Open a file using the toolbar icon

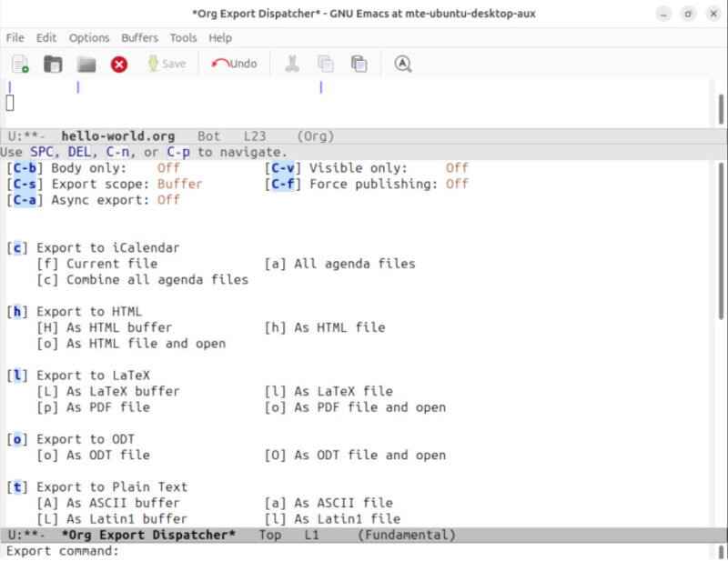pos(52,64)
